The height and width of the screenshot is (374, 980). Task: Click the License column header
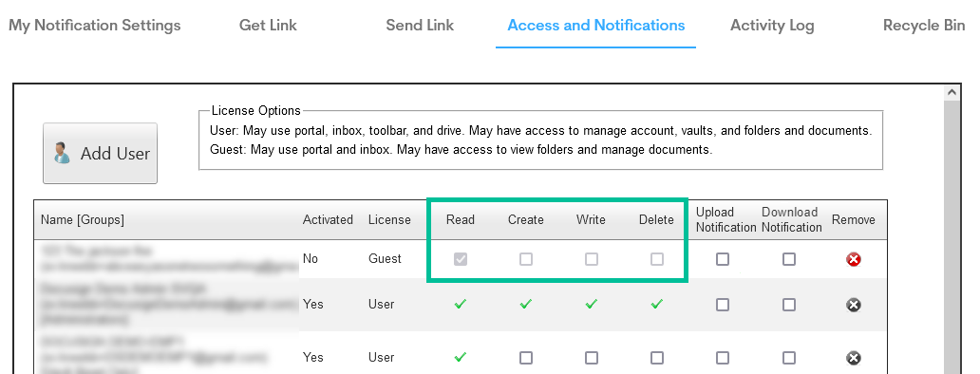tap(389, 220)
